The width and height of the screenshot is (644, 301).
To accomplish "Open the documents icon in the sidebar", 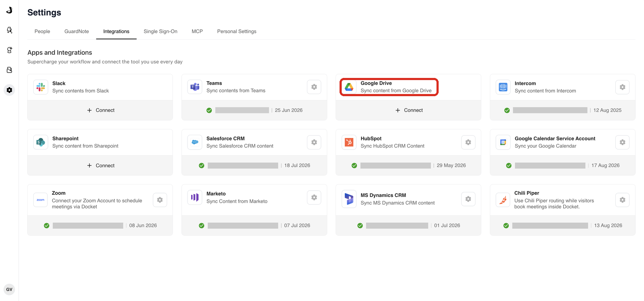I will pos(9,70).
